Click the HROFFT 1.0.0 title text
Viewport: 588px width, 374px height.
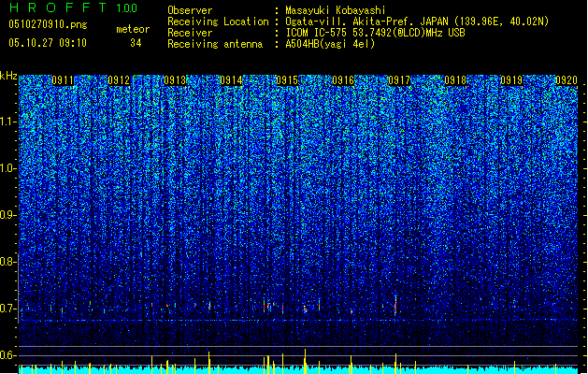click(x=73, y=7)
